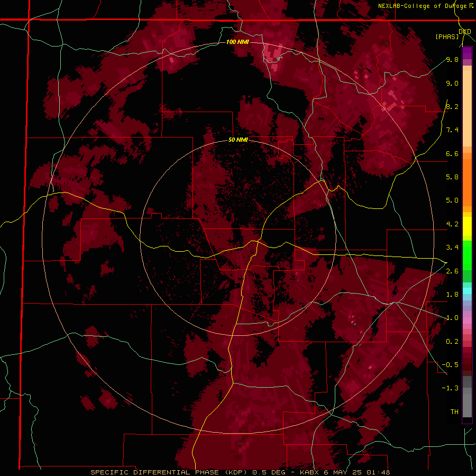Screen dimensions: 476x476
Task: Click the 1.8 scale value
Action: [452, 295]
